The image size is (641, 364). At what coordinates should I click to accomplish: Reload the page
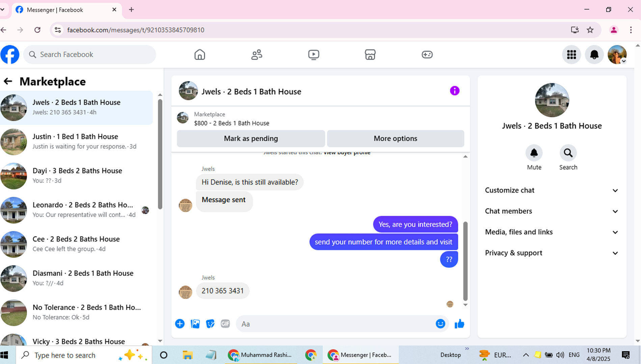[x=37, y=30]
